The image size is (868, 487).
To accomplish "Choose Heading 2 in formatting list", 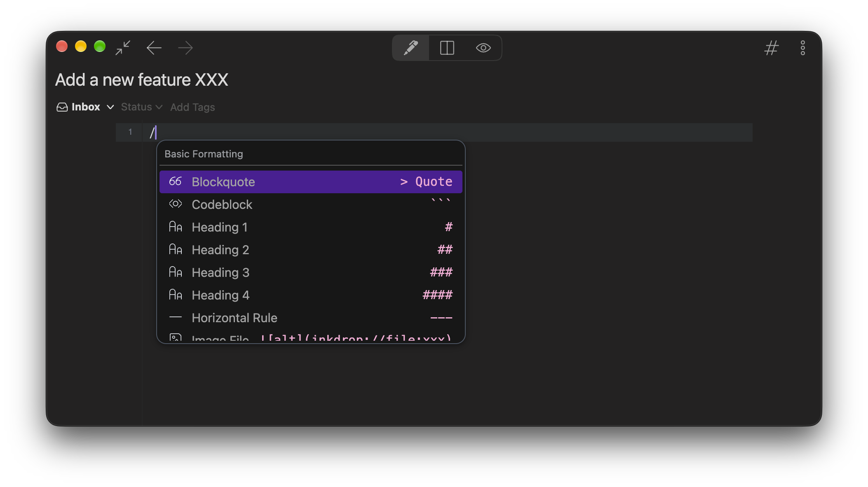I will pyautogui.click(x=311, y=250).
